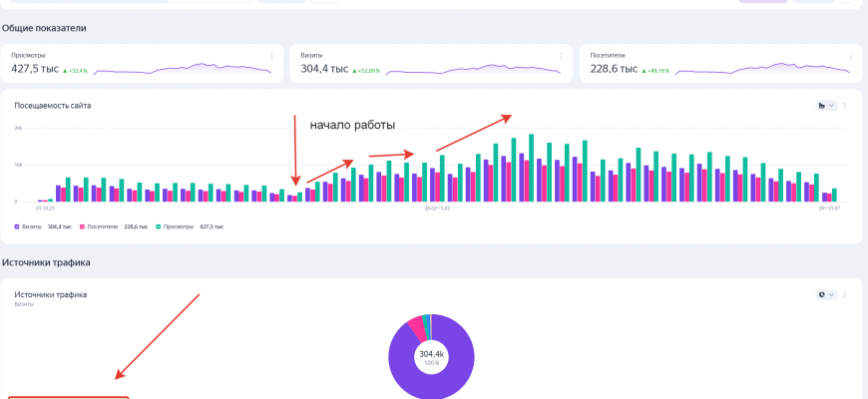The image size is (868, 399).
Task: Toggle the Визиты series in chart legend
Action: tap(28, 226)
